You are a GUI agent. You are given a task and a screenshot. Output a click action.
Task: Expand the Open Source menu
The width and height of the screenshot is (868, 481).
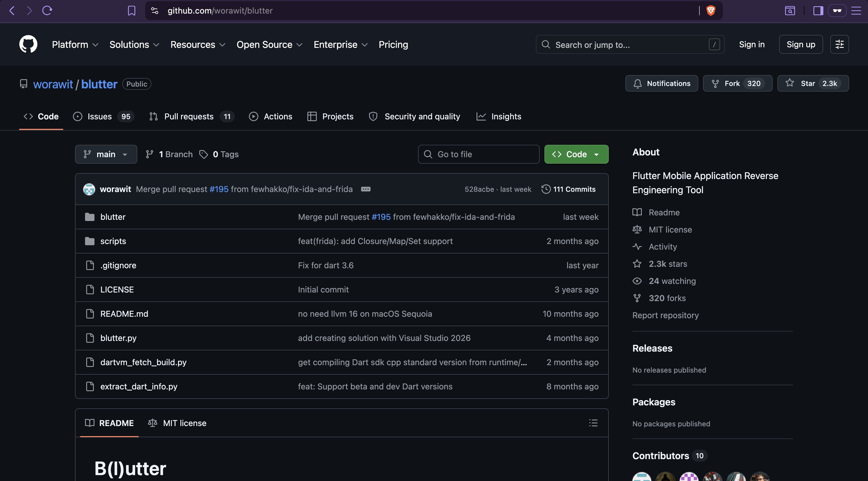(269, 45)
